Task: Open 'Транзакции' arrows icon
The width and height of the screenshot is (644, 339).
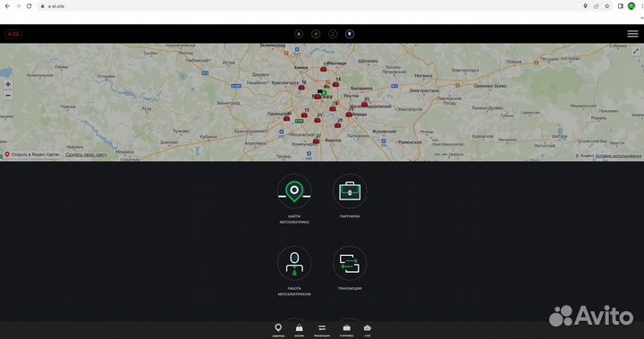Action: (350, 263)
